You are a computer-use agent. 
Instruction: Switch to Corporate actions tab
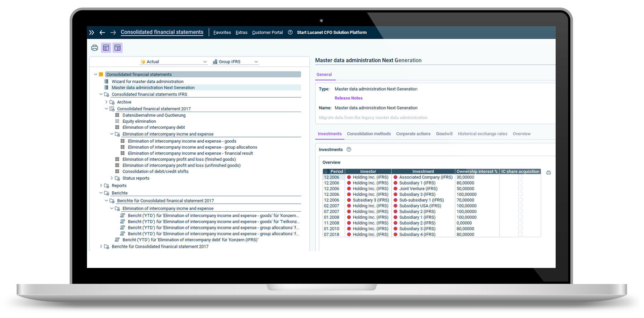click(x=413, y=134)
